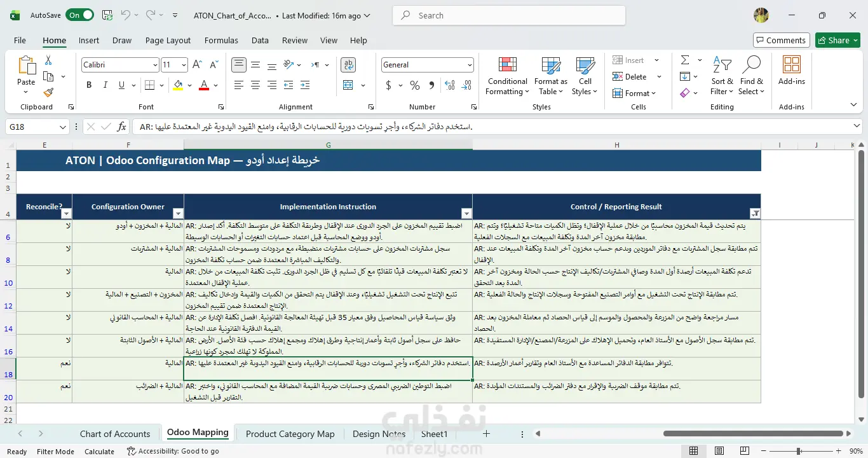Click the Save icon in title bar

point(107,15)
